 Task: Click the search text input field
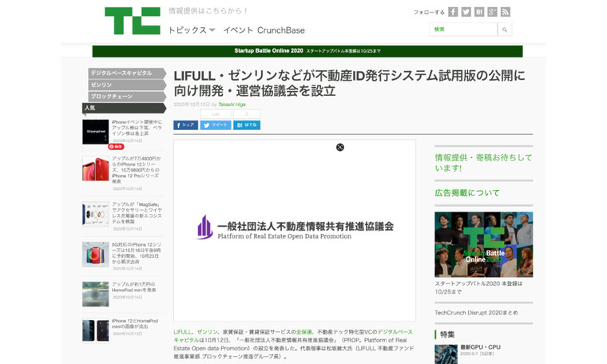click(462, 30)
